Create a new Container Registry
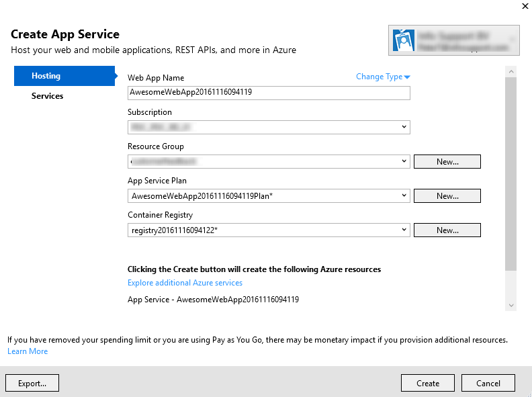 (x=447, y=230)
